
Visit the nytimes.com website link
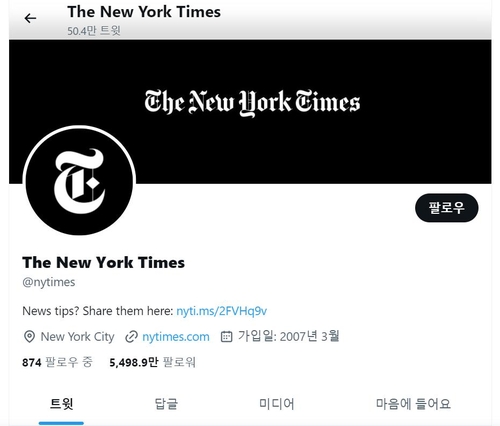(176, 337)
